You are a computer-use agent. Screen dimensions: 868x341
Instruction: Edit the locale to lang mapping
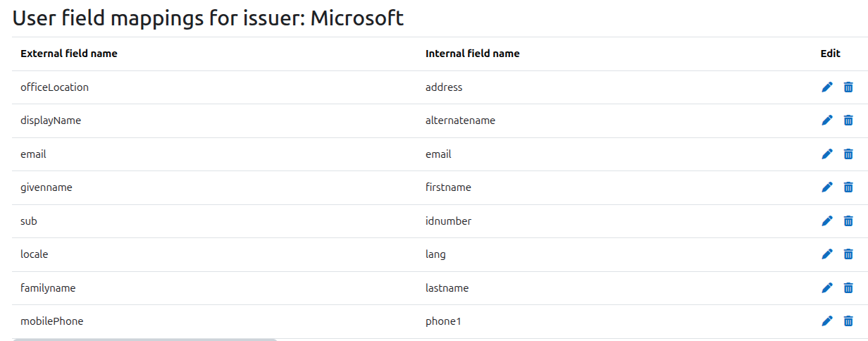coord(827,254)
